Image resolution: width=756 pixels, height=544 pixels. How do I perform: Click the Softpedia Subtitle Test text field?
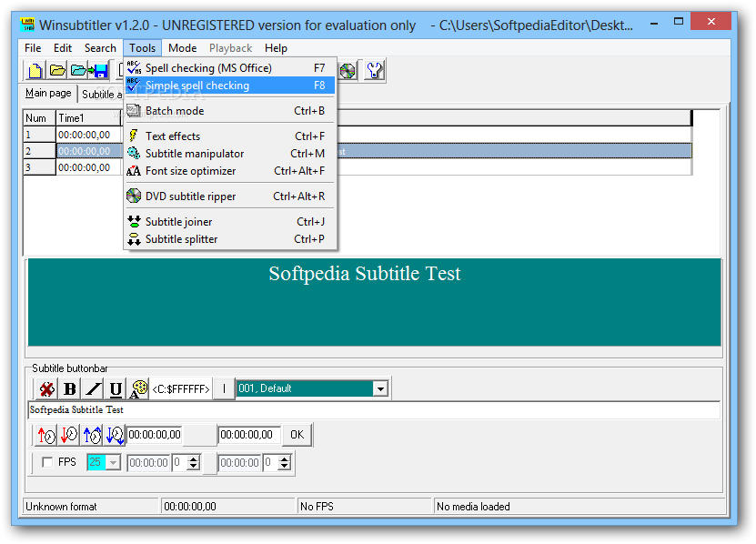coord(374,410)
